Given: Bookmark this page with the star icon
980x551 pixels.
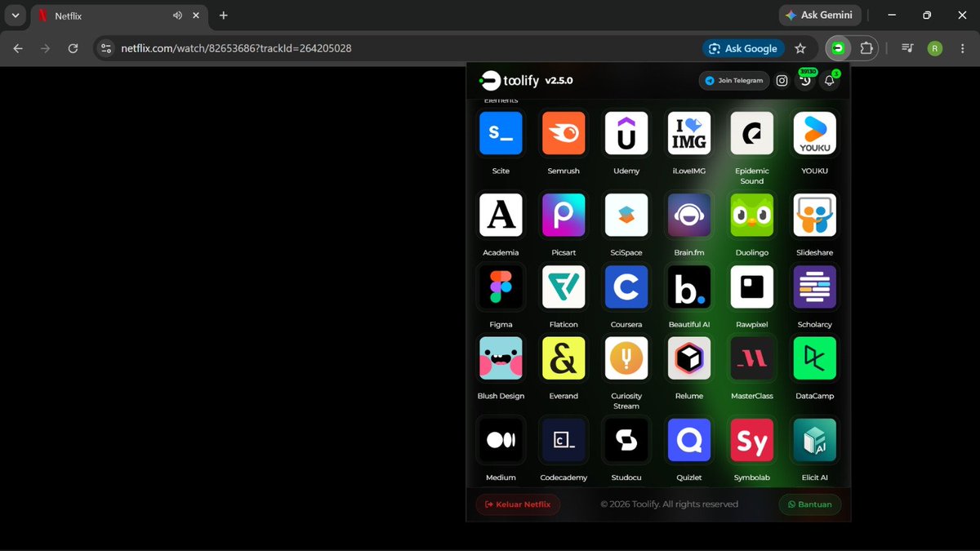Looking at the screenshot, I should coord(800,48).
